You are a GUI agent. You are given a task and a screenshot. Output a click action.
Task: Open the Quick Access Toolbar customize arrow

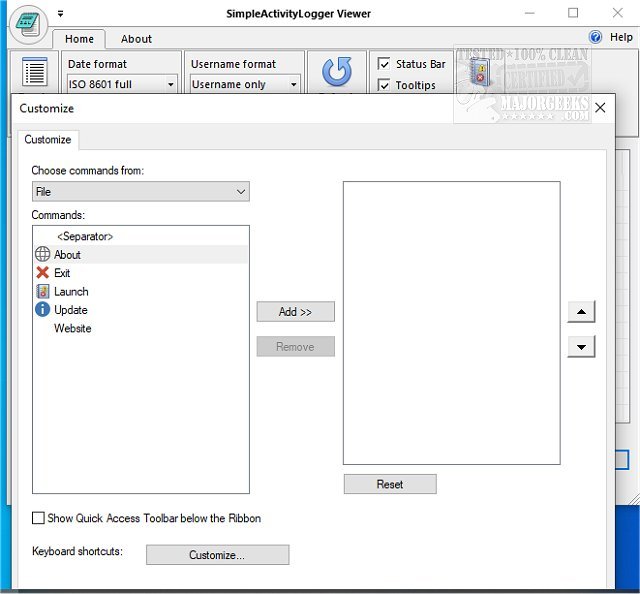click(60, 14)
